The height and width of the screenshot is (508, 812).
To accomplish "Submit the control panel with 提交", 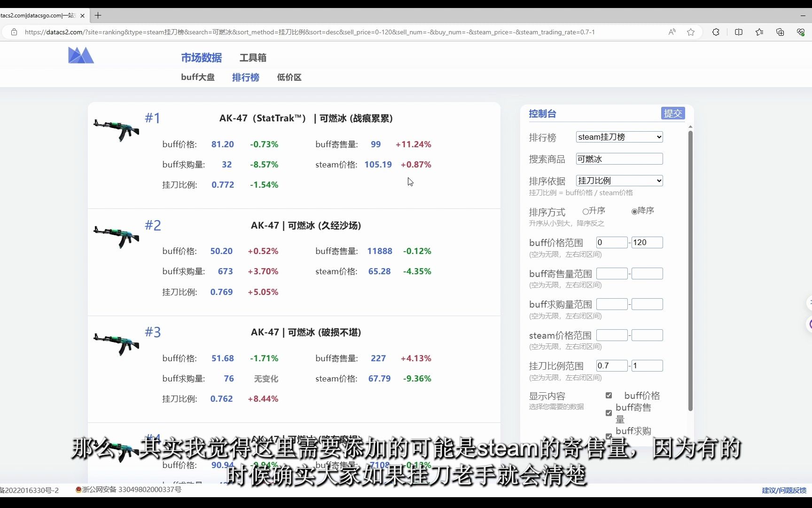I will (x=673, y=113).
